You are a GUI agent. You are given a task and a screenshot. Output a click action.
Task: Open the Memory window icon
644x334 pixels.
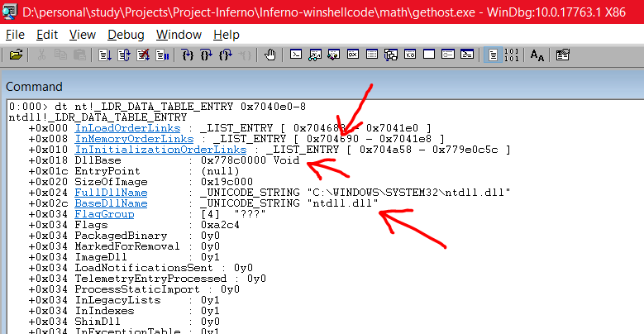[x=372, y=55]
